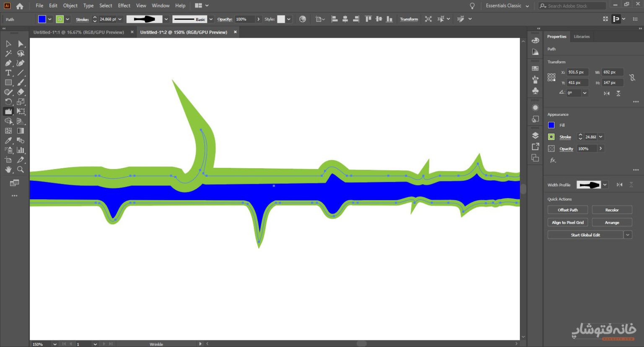Select the Hand tool
644x347 pixels.
point(8,170)
